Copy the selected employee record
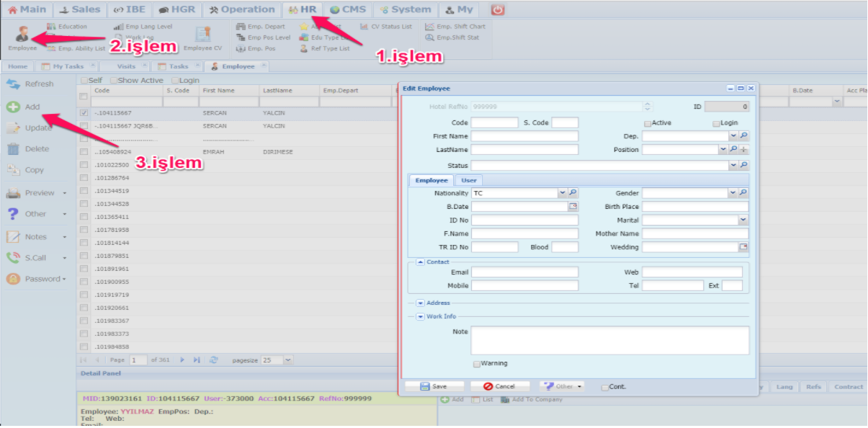The image size is (868, 428). click(x=25, y=170)
